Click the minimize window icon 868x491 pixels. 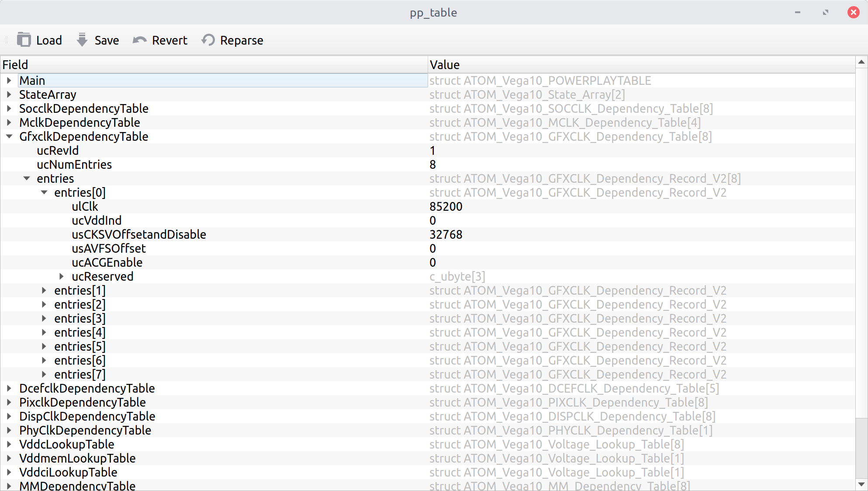point(797,12)
